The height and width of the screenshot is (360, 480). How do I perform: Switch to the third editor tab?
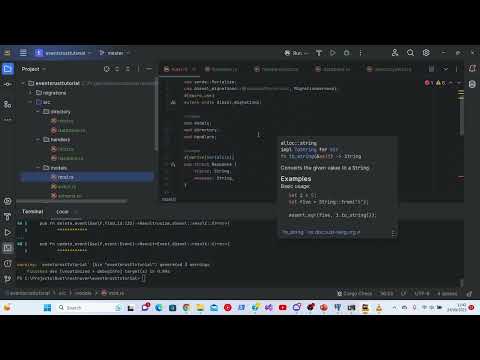276,69
